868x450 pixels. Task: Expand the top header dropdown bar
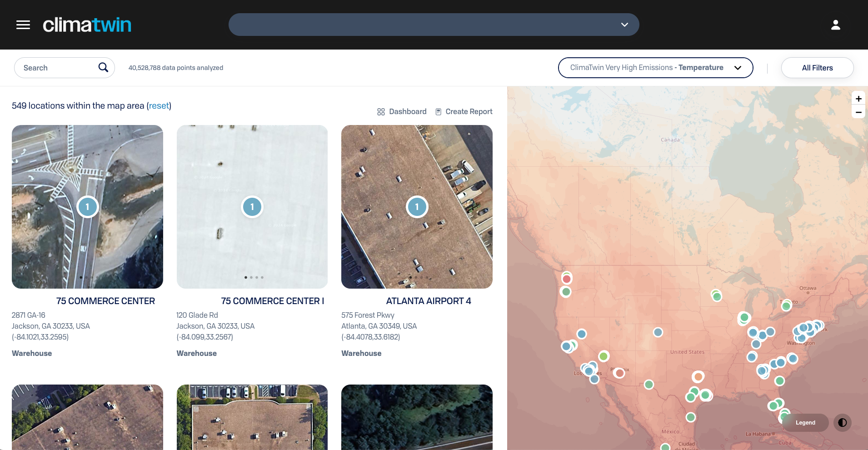[434, 25]
